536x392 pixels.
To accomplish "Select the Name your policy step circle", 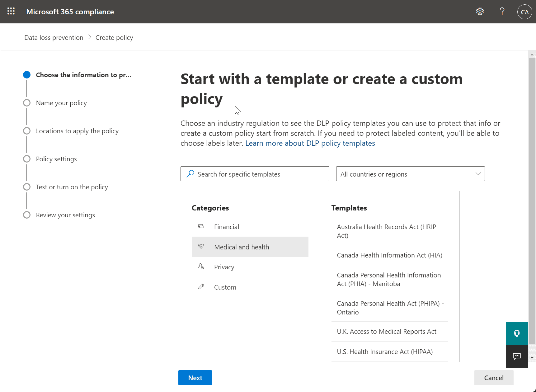I will coord(27,103).
